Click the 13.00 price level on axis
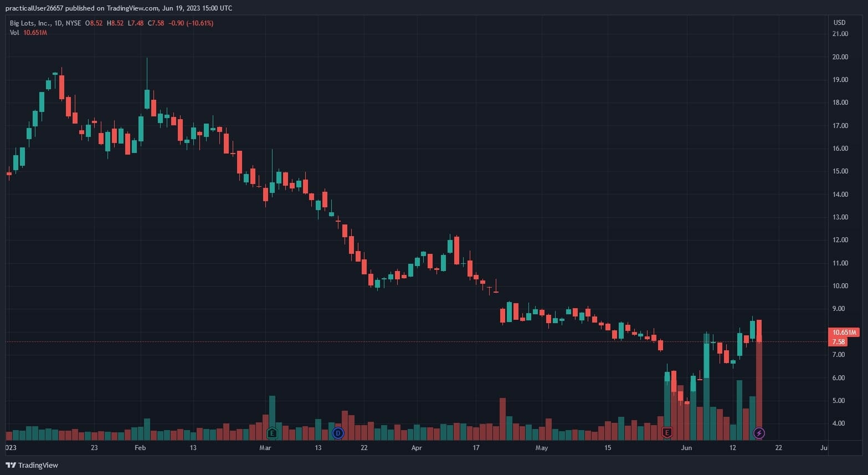 click(x=840, y=217)
